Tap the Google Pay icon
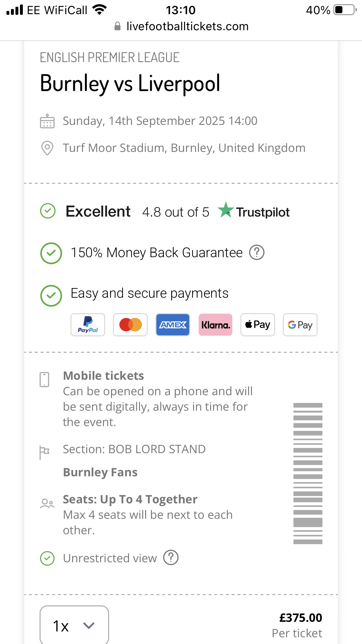Screen dimensions: 362x644 tap(300, 325)
